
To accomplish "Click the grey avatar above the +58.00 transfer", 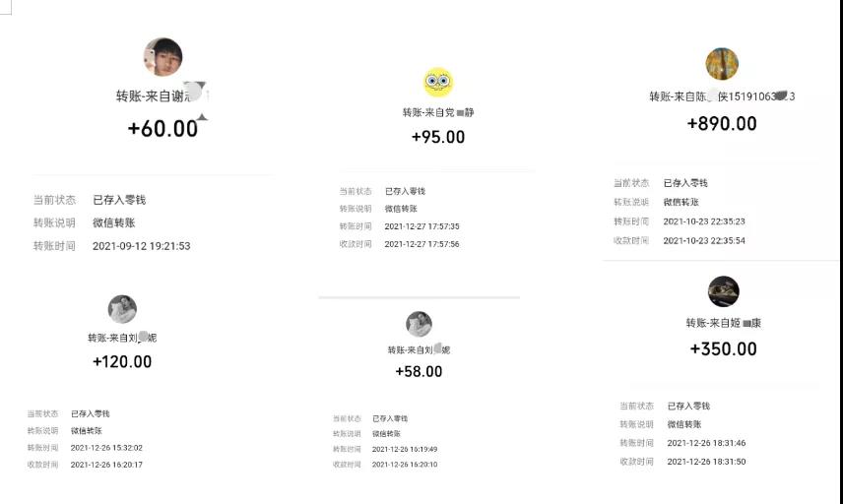I will coord(419,324).
